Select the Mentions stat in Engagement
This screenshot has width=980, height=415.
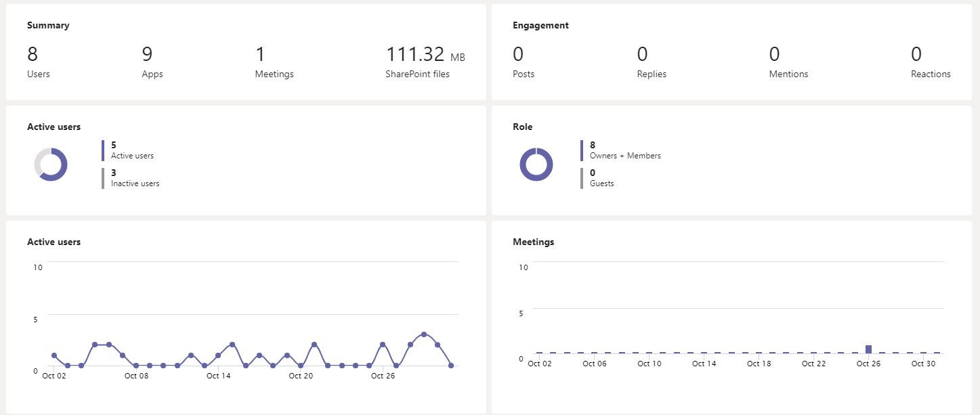[x=774, y=55]
